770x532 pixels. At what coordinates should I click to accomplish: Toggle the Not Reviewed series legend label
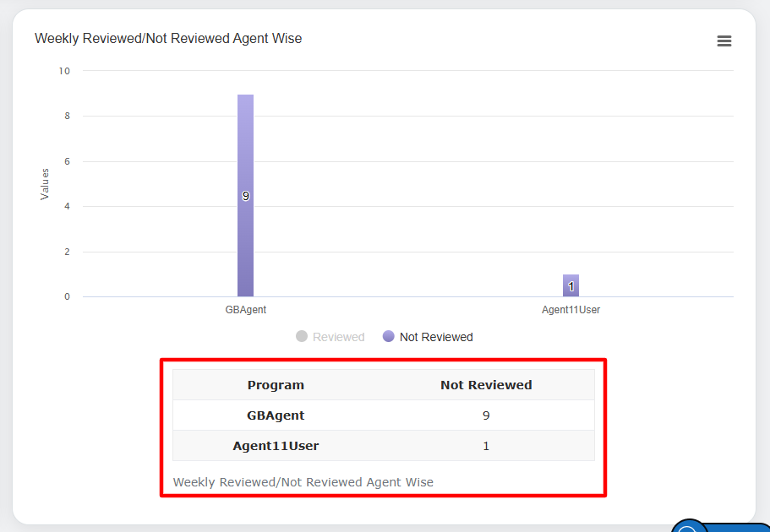tap(436, 337)
